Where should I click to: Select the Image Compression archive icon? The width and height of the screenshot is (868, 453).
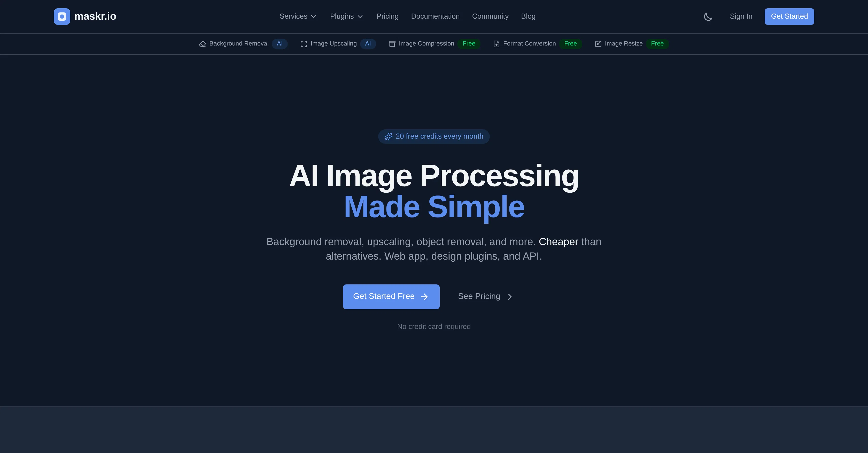(392, 44)
